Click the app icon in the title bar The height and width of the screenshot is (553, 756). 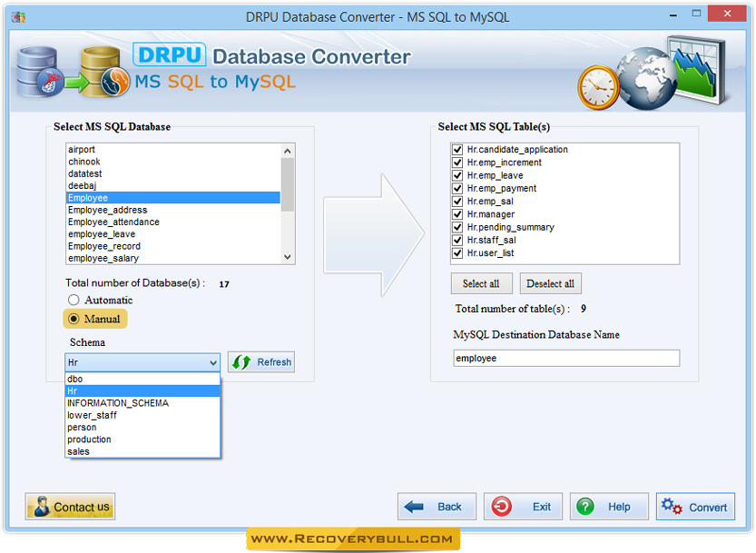[18, 17]
